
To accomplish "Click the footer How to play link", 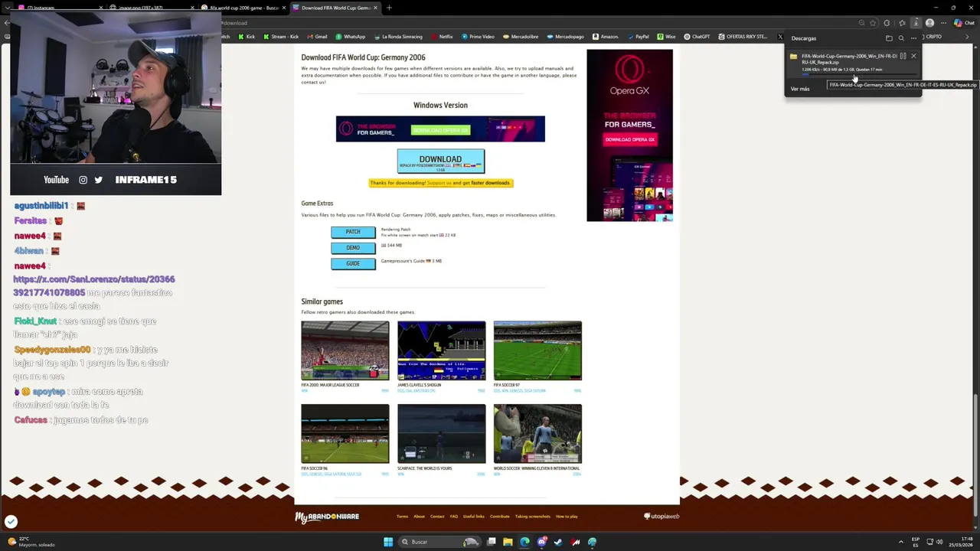I will tap(567, 517).
